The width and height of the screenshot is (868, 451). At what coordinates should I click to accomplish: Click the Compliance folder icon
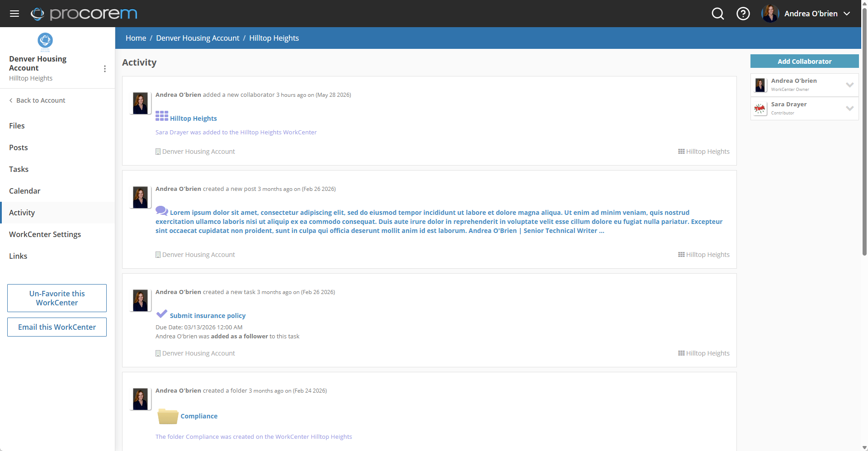(168, 416)
